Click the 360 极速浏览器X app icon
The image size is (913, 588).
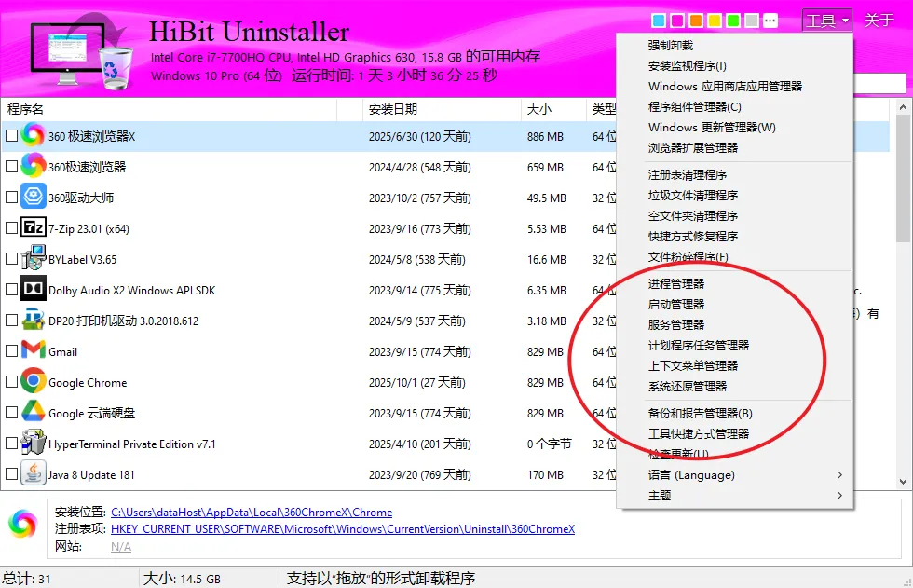tap(34, 136)
